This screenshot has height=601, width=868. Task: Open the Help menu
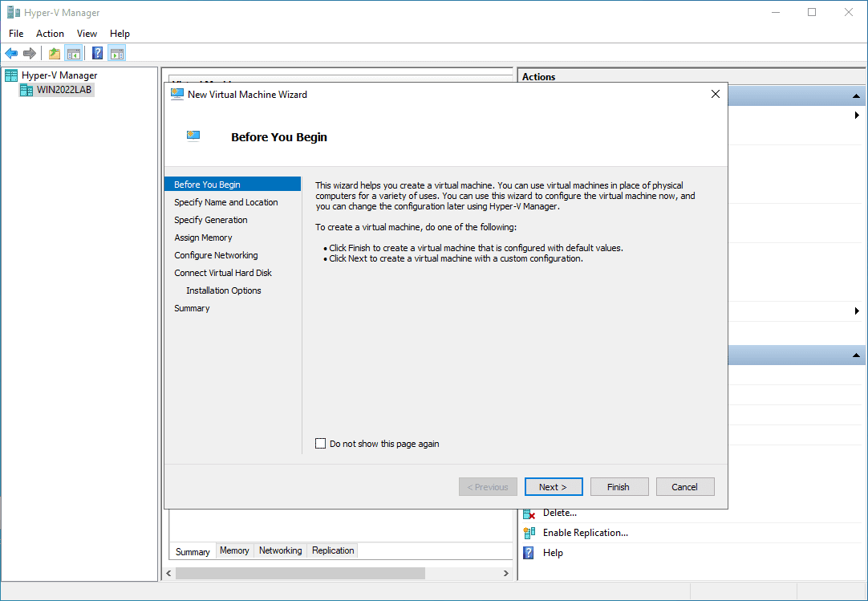click(x=120, y=34)
